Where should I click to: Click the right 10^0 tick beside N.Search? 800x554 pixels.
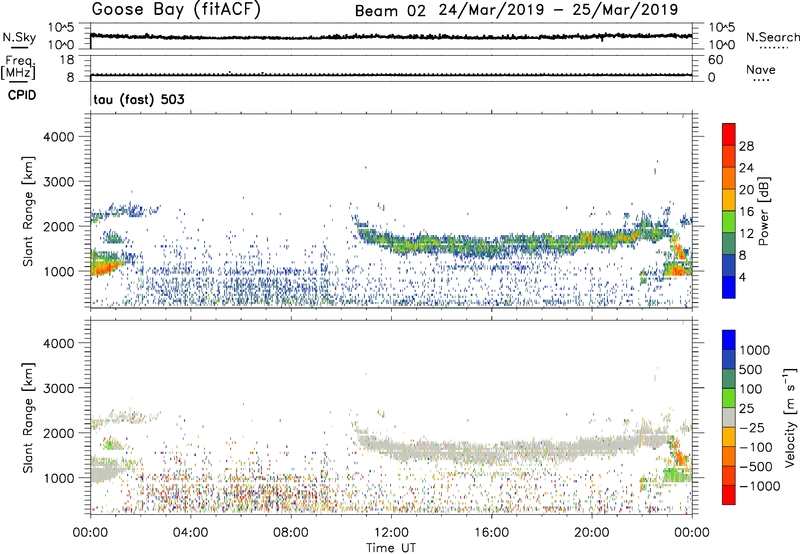721,45
